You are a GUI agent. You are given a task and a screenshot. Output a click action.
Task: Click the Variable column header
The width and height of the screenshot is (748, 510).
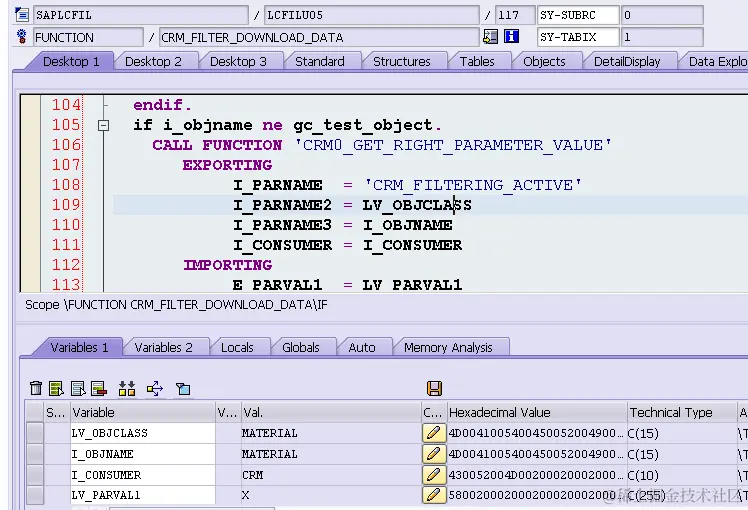(x=143, y=412)
